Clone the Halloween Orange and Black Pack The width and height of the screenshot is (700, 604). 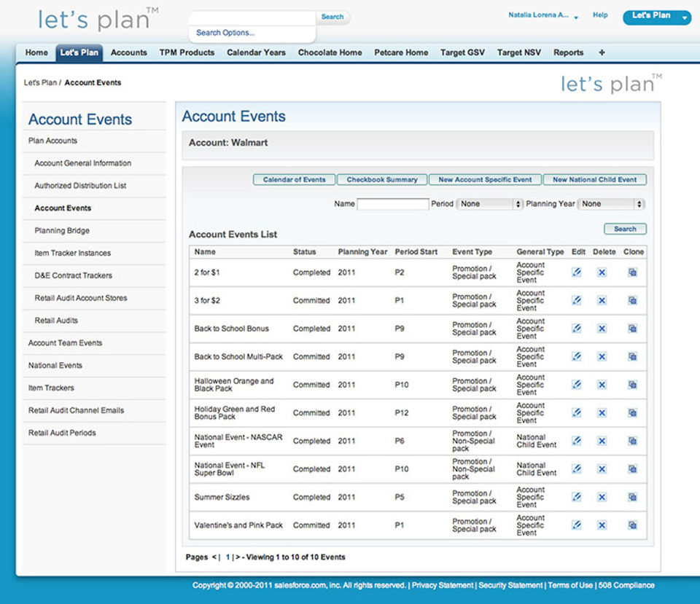tap(633, 385)
